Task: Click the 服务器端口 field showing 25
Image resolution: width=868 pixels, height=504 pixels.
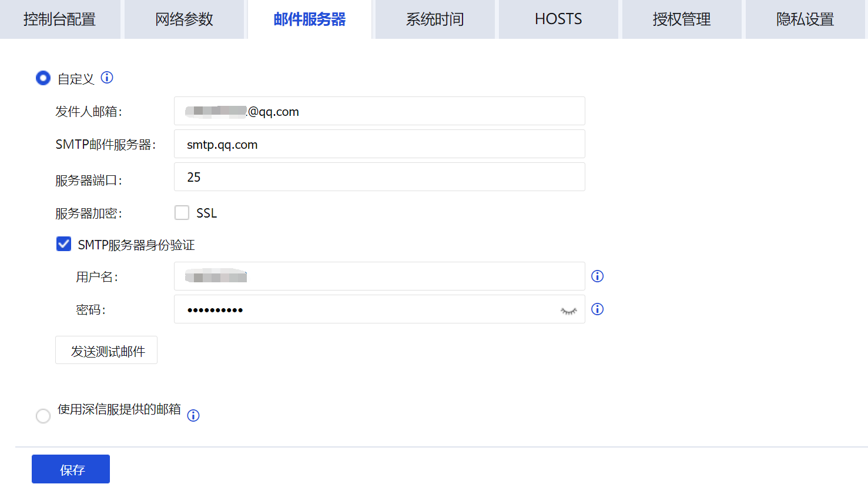Action: point(380,177)
